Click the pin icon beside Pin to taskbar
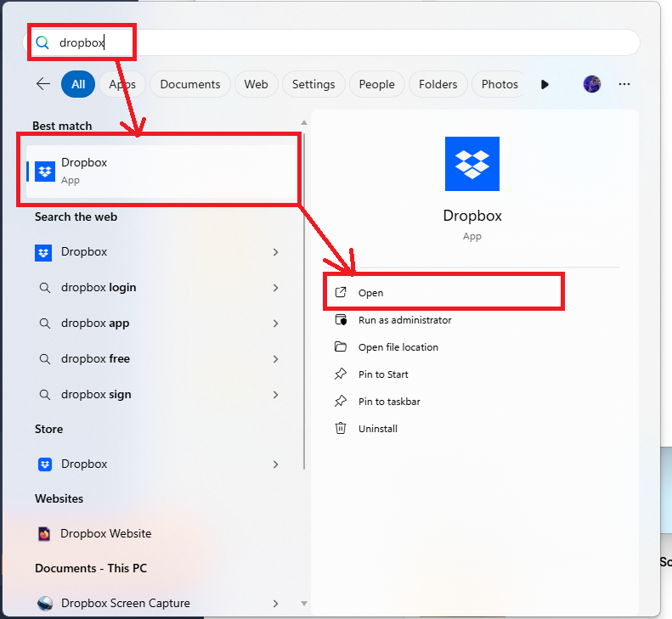The width and height of the screenshot is (672, 619). click(341, 401)
